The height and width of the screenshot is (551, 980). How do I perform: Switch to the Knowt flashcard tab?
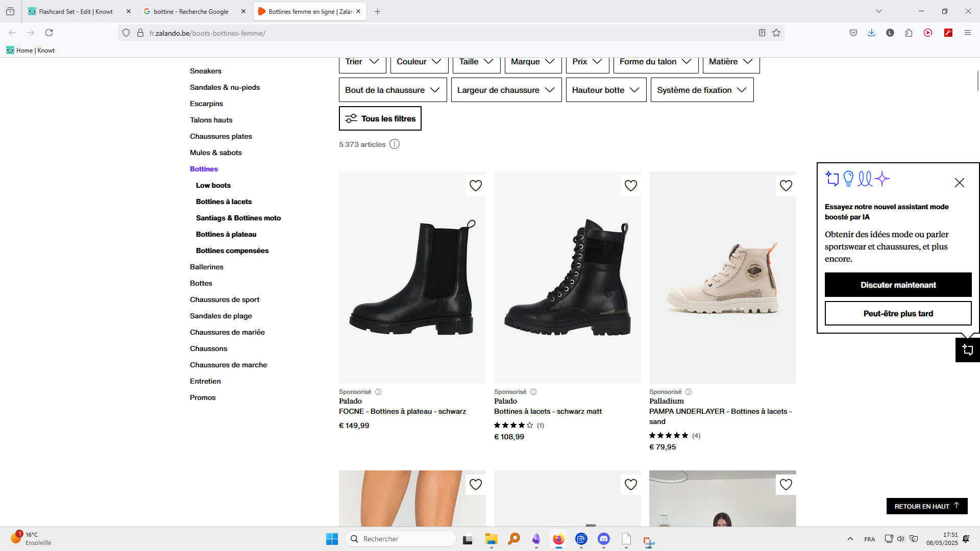71,11
